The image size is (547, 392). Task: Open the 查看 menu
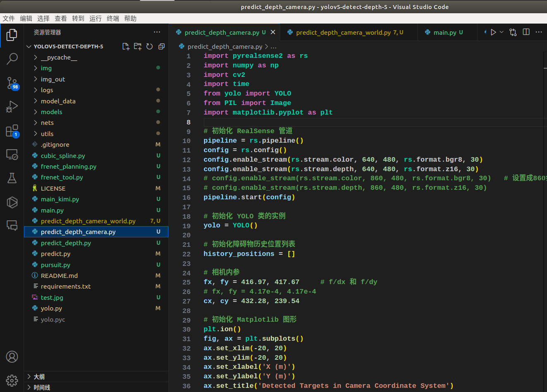tap(61, 19)
